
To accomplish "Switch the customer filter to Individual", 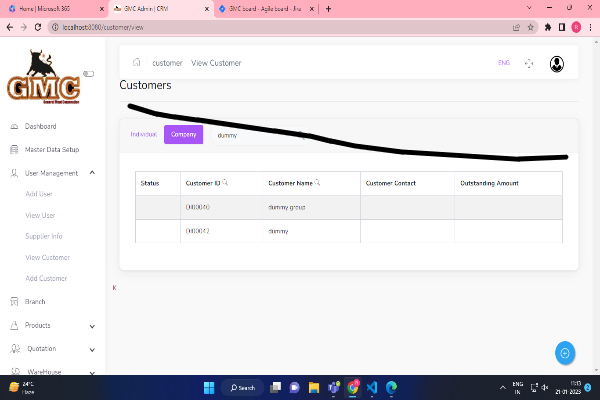I will point(144,134).
